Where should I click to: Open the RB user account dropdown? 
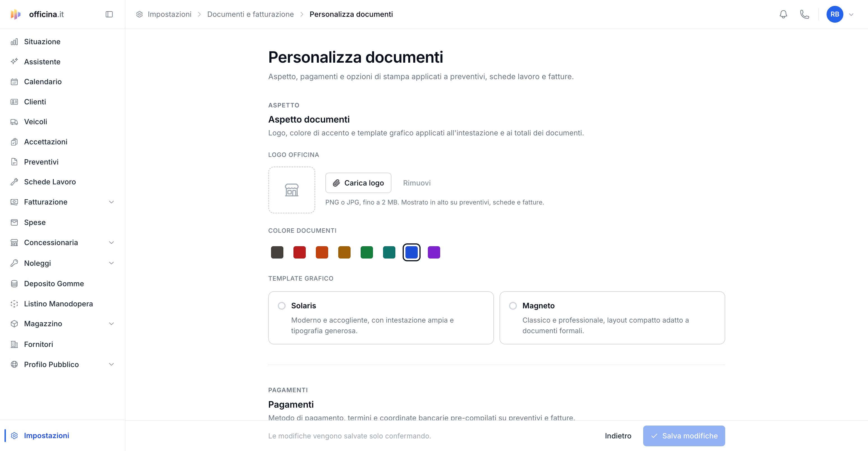(x=840, y=14)
